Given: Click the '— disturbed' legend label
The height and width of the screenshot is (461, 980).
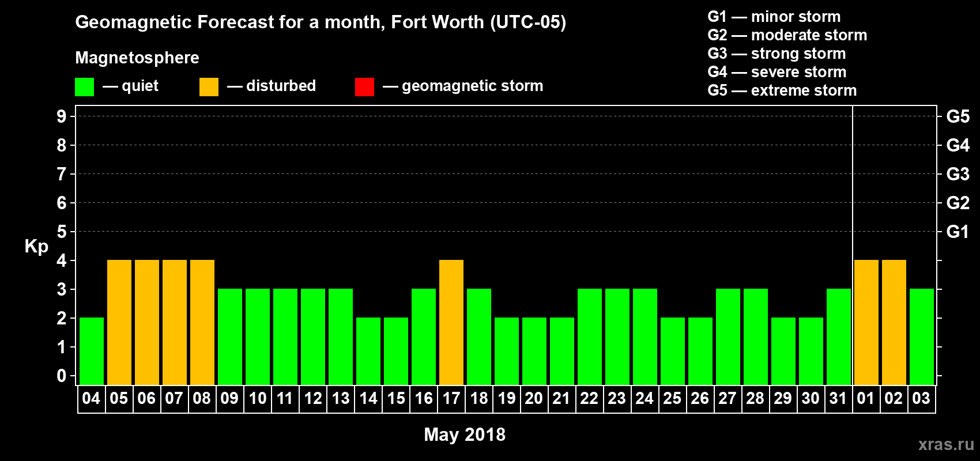Looking at the screenshot, I should tap(272, 86).
